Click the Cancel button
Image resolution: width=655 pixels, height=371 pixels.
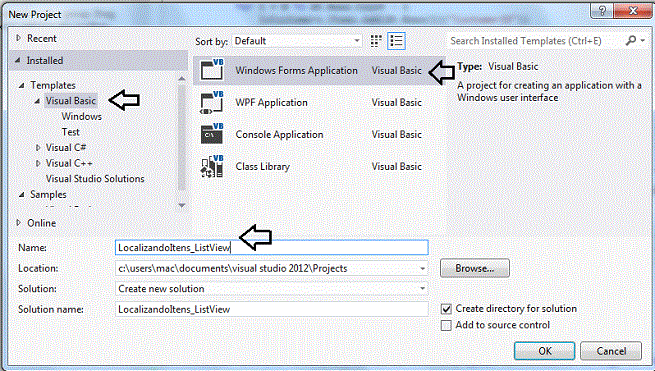(x=611, y=351)
